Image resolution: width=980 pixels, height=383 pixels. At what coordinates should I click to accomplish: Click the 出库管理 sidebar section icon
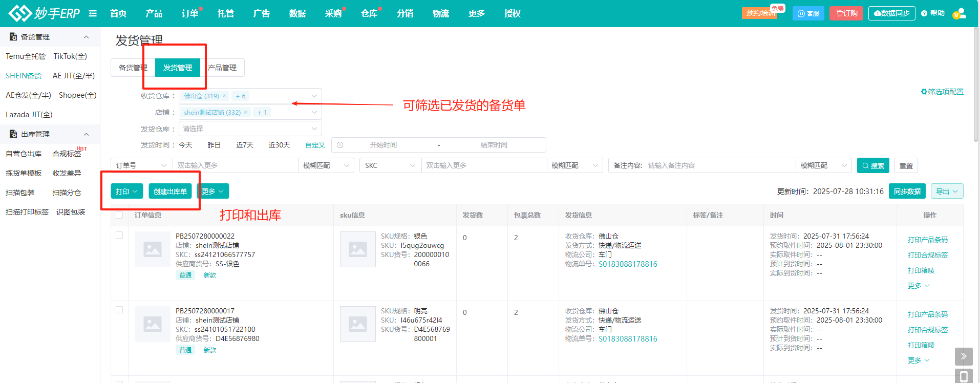13,134
